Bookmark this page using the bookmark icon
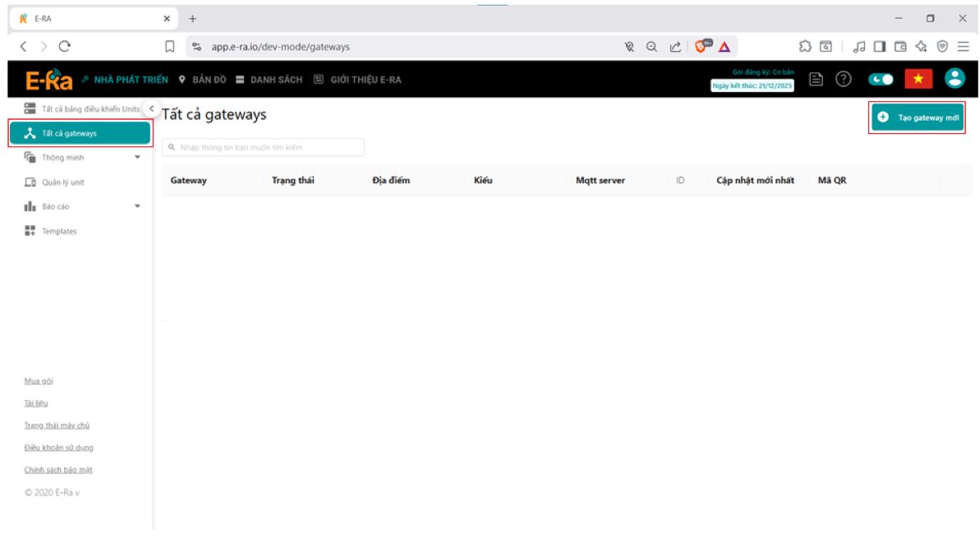The width and height of the screenshot is (980, 544). click(x=170, y=47)
